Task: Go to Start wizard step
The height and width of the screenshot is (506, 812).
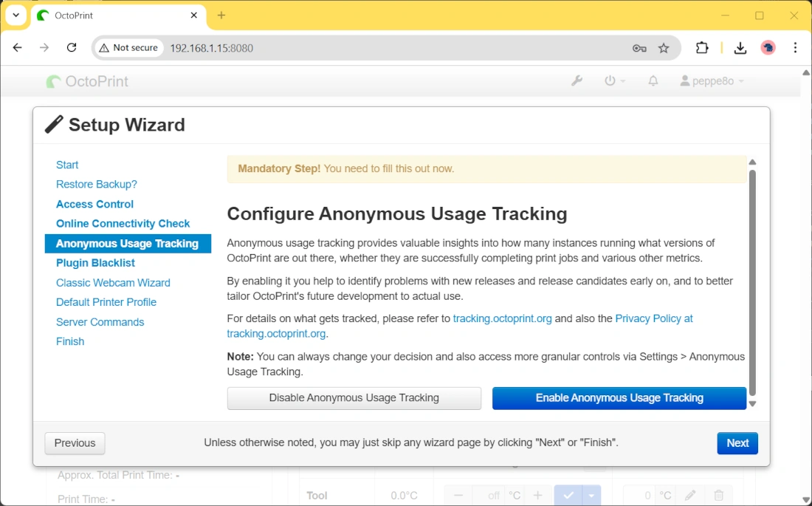Action: 66,165
